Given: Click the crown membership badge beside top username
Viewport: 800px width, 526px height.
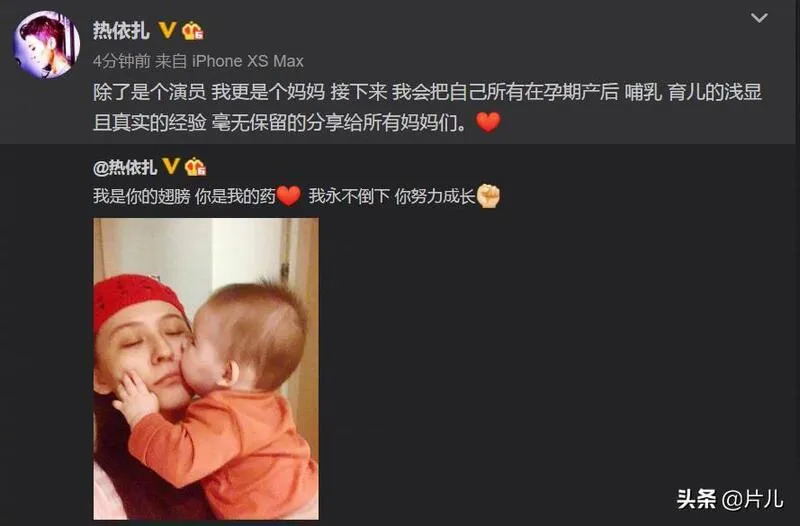Looking at the screenshot, I should [x=193, y=31].
